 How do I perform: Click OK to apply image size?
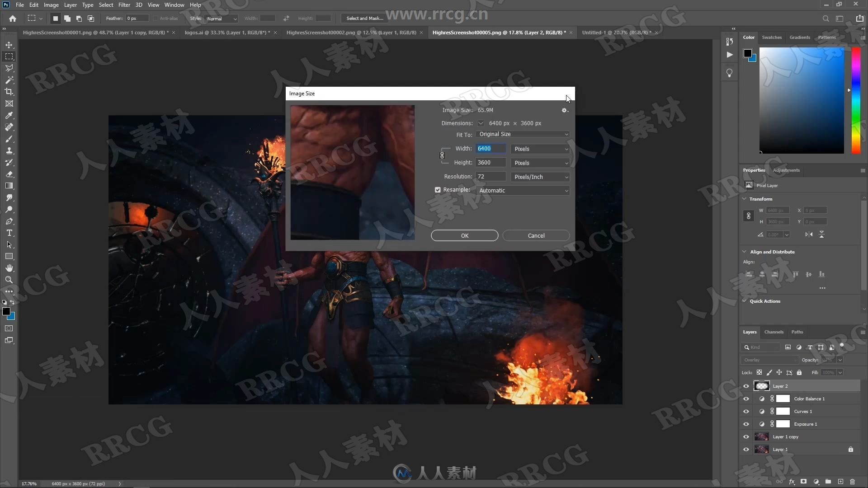(x=464, y=235)
